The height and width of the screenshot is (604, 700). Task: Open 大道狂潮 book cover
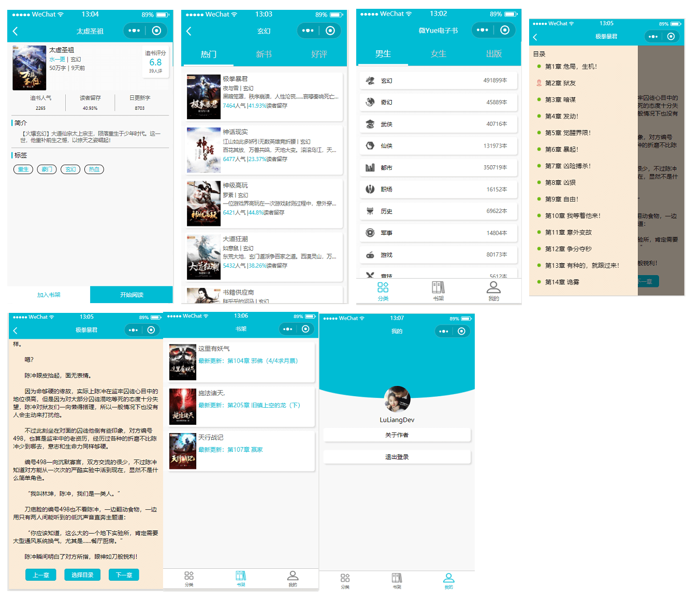[203, 257]
